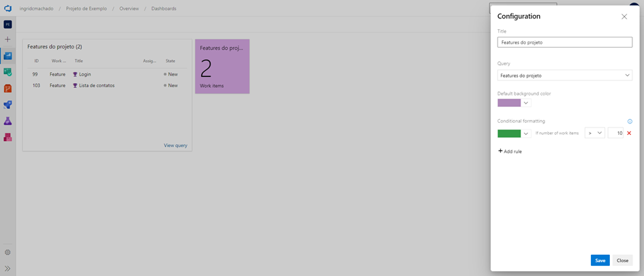Screen dimensions: 644x276
Task: Click ID 99 cell
Action: pyautogui.click(x=35, y=74)
